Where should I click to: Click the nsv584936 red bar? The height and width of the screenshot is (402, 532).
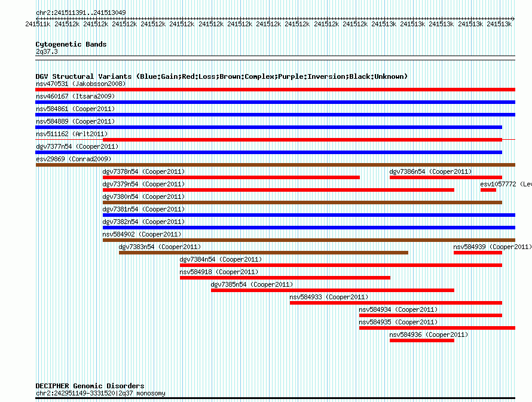pos(422,340)
